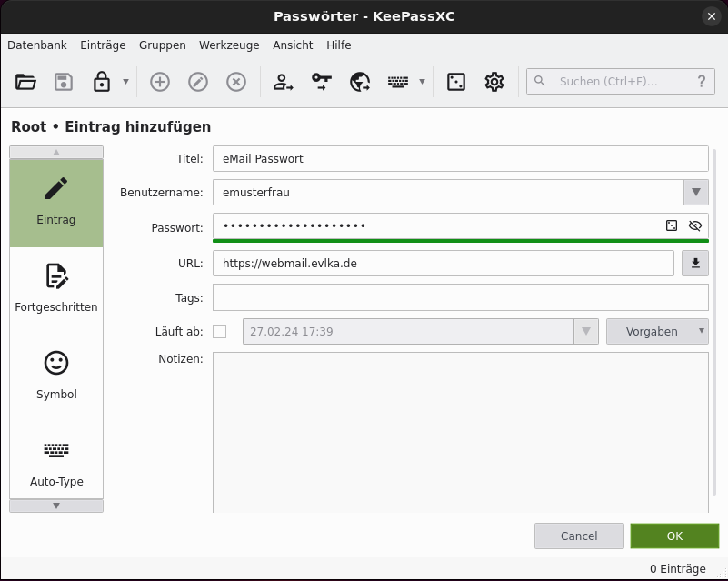Open the Gruppen menu
The image size is (728, 581).
tap(163, 45)
